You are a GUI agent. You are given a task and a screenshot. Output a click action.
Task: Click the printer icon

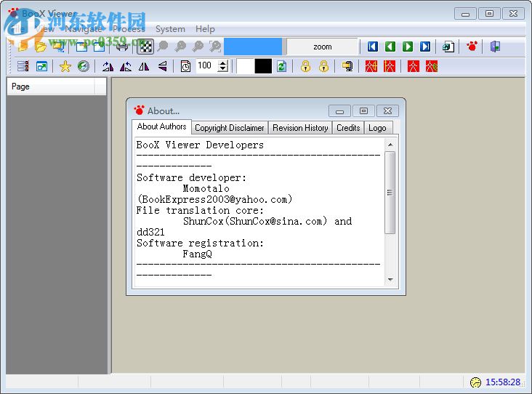(x=122, y=47)
